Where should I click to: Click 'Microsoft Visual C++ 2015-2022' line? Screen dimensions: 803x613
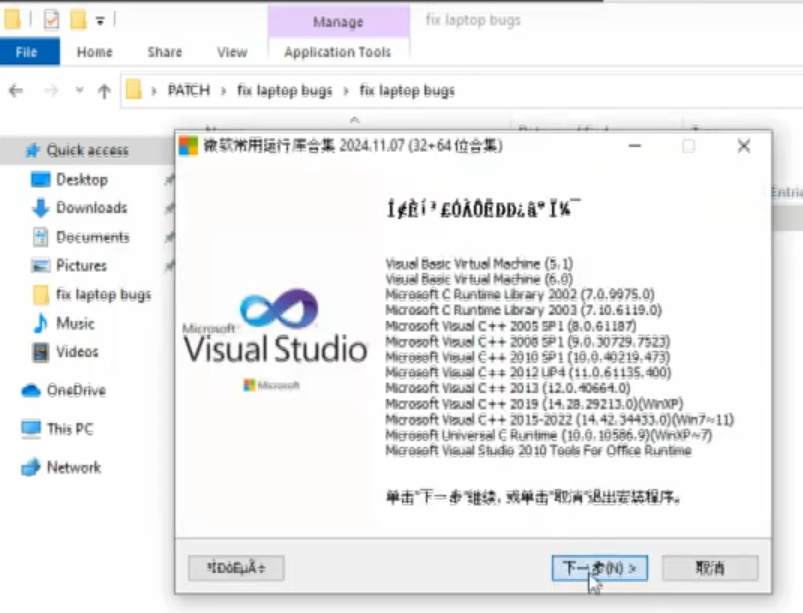[560, 419]
